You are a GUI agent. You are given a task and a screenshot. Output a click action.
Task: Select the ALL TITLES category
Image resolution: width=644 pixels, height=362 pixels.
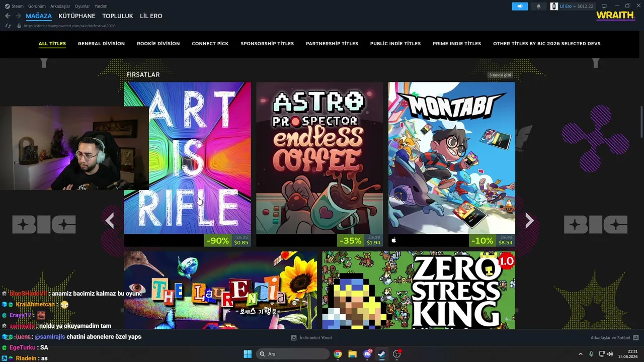[x=52, y=44]
